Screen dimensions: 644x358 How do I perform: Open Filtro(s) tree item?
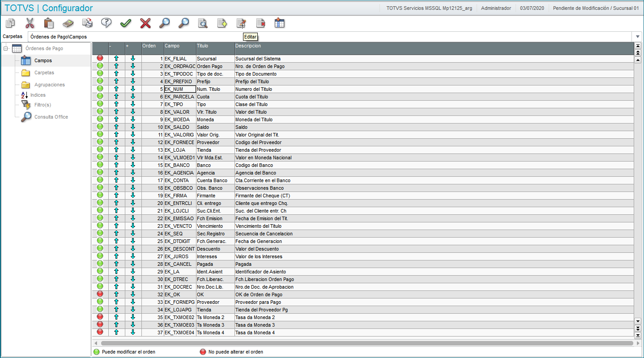(x=43, y=105)
